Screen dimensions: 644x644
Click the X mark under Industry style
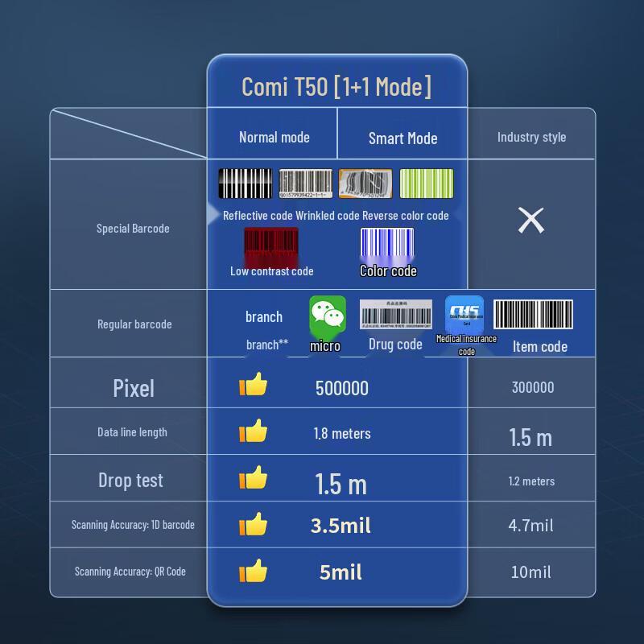(x=531, y=220)
